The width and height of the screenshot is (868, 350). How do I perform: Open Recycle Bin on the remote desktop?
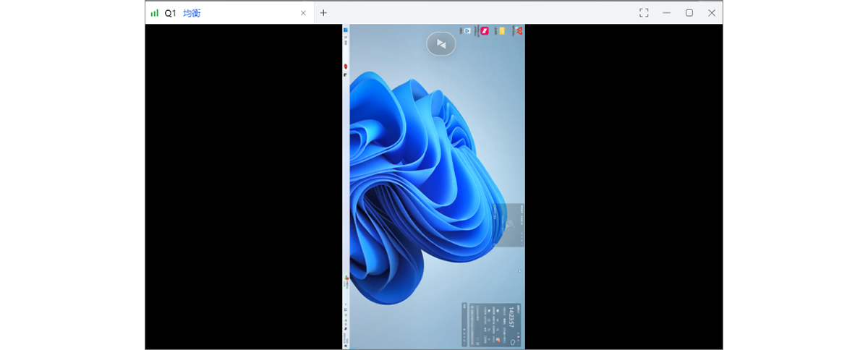tap(467, 30)
